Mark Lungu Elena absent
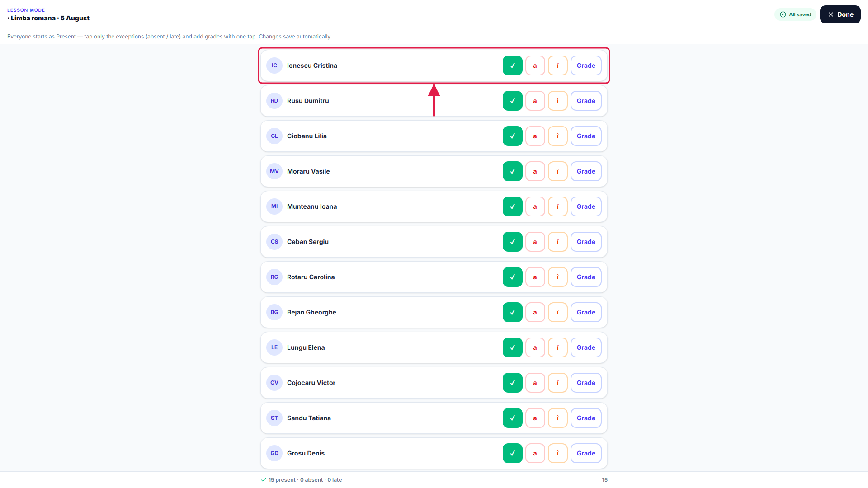This screenshot has width=868, height=488. pyautogui.click(x=535, y=347)
